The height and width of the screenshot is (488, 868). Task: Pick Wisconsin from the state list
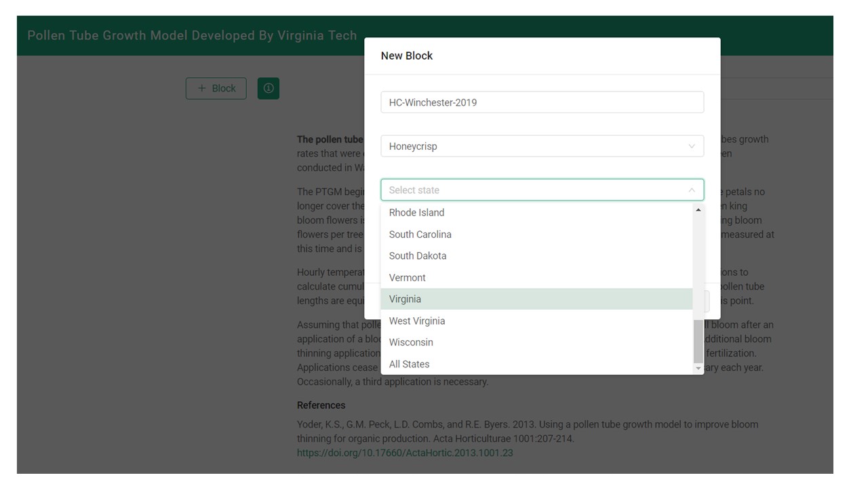tap(410, 342)
